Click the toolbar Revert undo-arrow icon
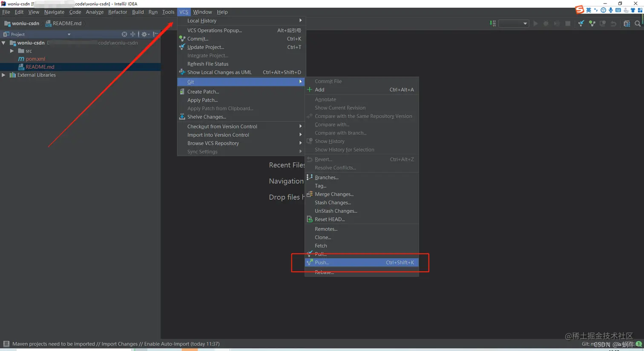Viewport: 644px width, 351px height. (613, 23)
